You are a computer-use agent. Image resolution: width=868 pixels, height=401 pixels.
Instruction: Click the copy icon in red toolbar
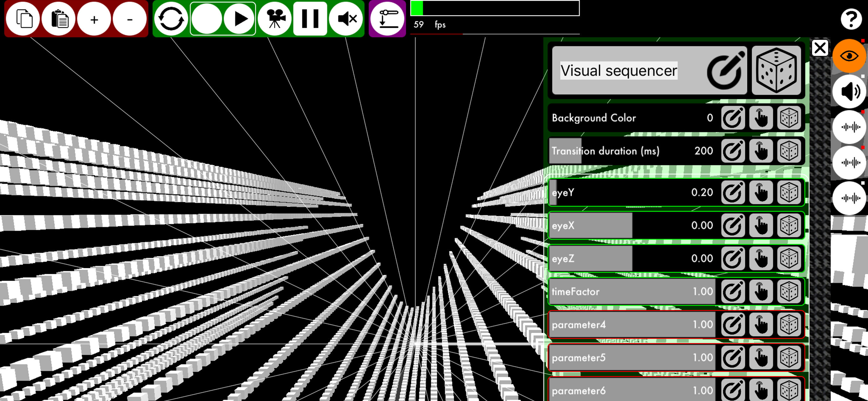pyautogui.click(x=24, y=19)
